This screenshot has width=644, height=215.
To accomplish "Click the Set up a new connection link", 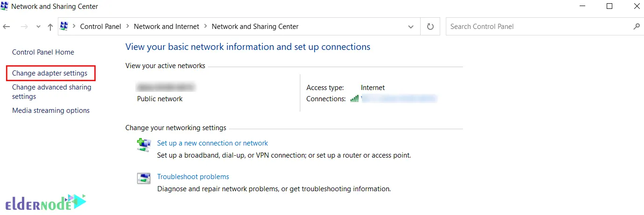I will [212, 143].
